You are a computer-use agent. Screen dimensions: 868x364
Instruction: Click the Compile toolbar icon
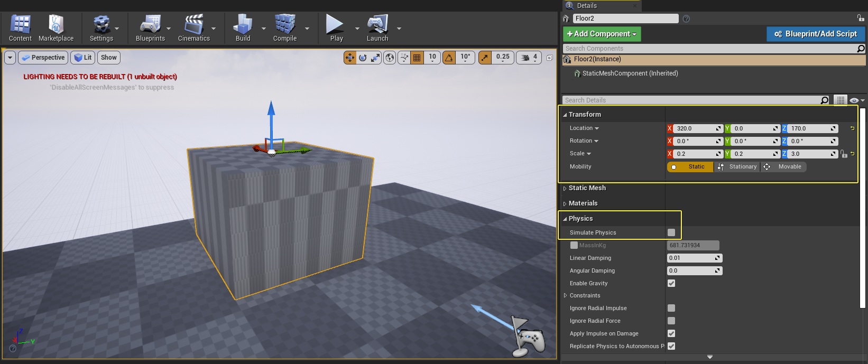pos(285,29)
